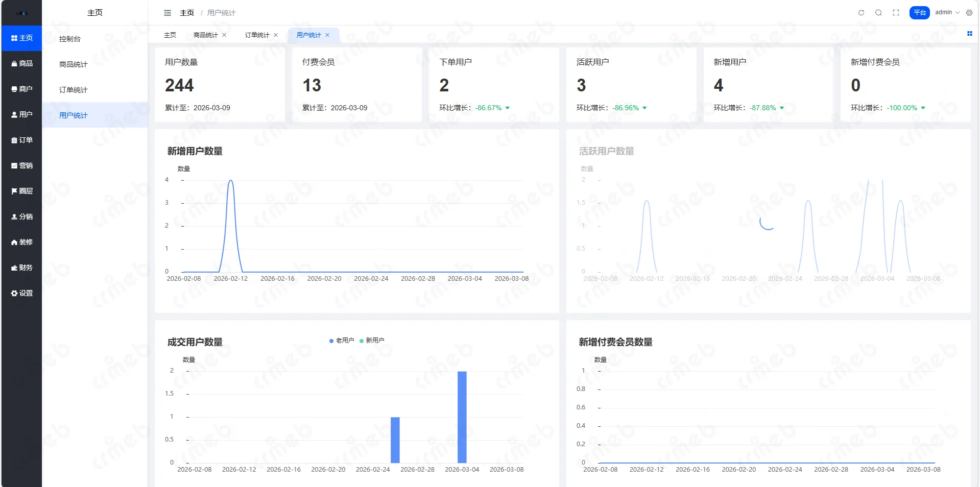
Task: Click the 新增付费会员数量 chart title
Action: pyautogui.click(x=615, y=342)
